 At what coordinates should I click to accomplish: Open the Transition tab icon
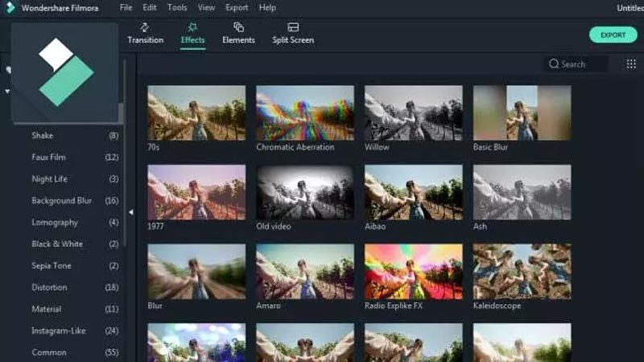point(145,27)
